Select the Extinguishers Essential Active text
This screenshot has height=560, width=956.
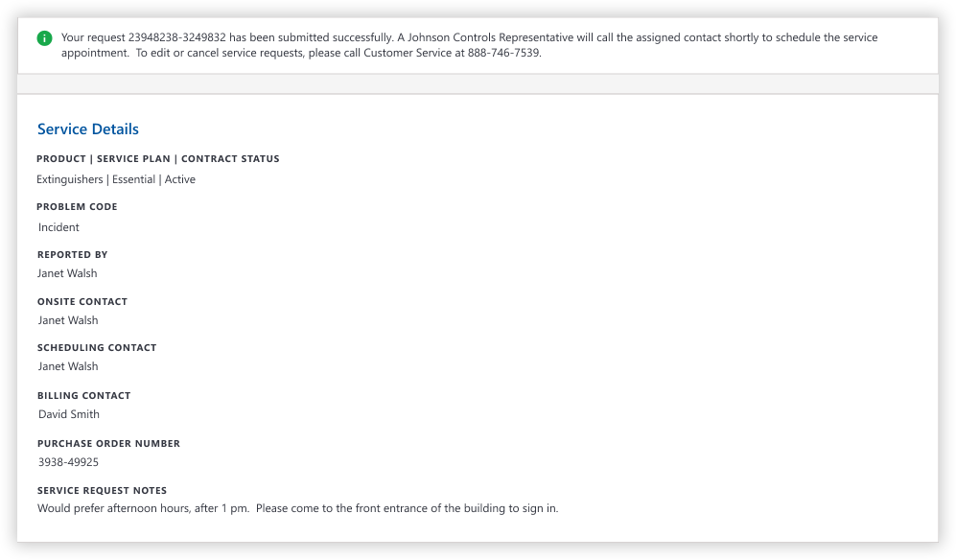[116, 179]
